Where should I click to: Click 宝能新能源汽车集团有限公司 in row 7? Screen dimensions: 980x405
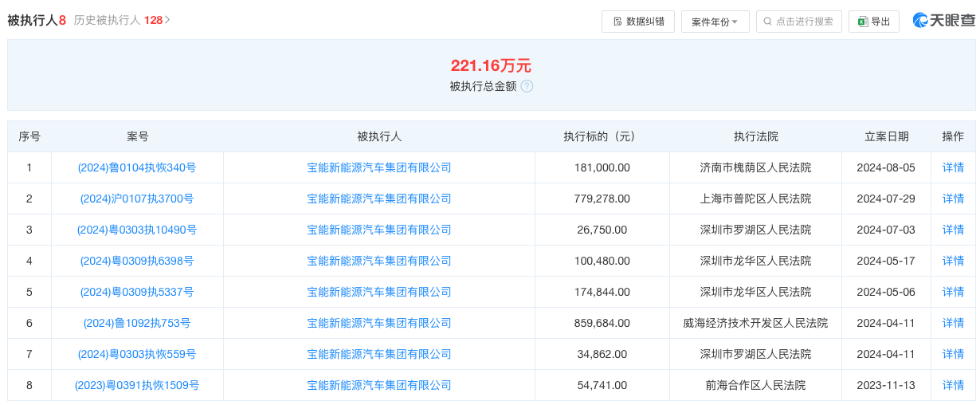click(x=379, y=354)
